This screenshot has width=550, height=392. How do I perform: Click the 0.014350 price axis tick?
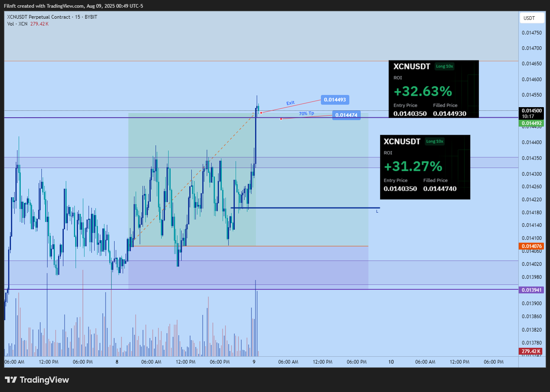532,158
